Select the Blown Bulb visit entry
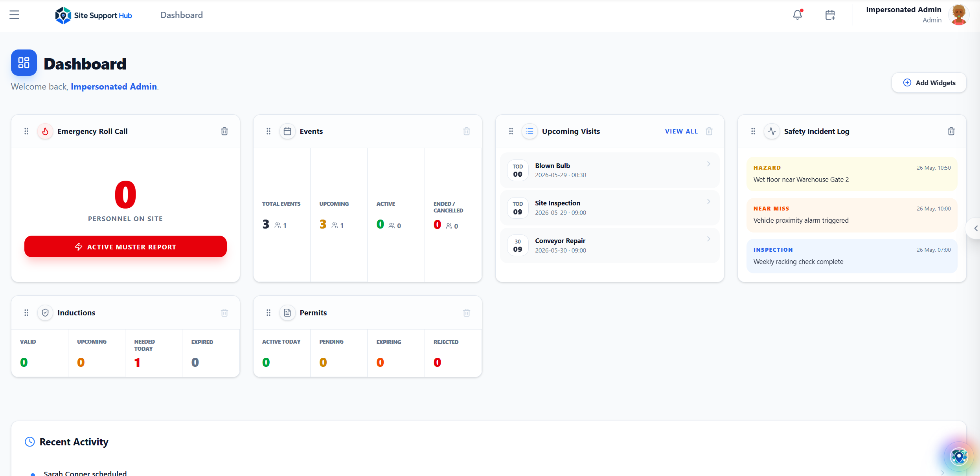This screenshot has width=980, height=476. [610, 170]
